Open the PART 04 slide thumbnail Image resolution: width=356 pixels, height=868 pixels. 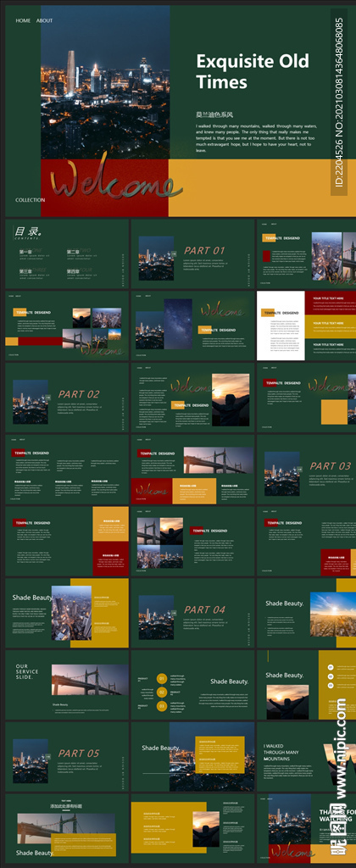tap(192, 613)
